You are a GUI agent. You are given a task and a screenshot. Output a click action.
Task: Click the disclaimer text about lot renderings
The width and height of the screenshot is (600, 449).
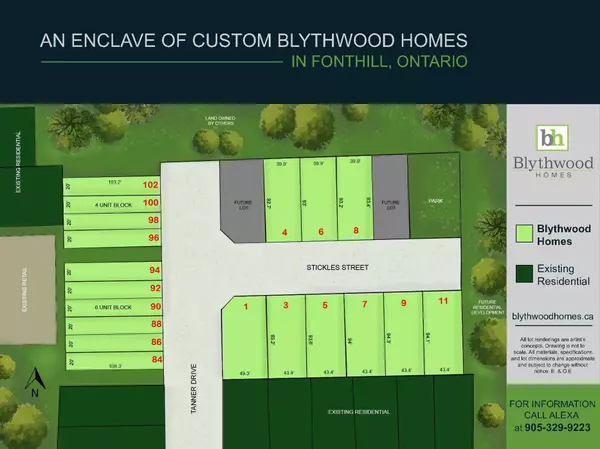553,355
